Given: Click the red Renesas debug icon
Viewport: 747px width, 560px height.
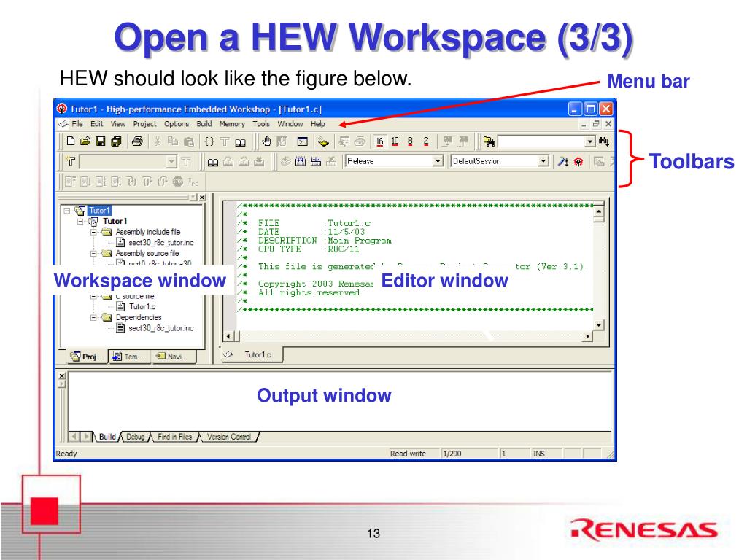Looking at the screenshot, I should pyautogui.click(x=578, y=162).
